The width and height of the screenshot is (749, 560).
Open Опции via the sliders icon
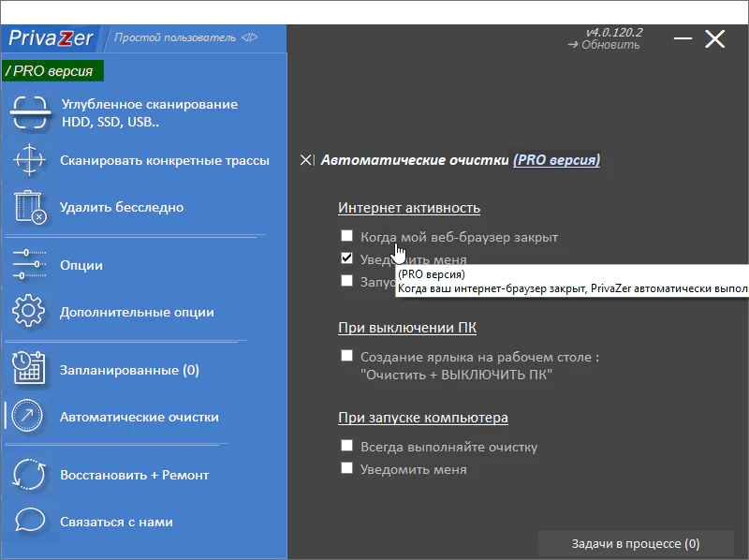pos(30,265)
